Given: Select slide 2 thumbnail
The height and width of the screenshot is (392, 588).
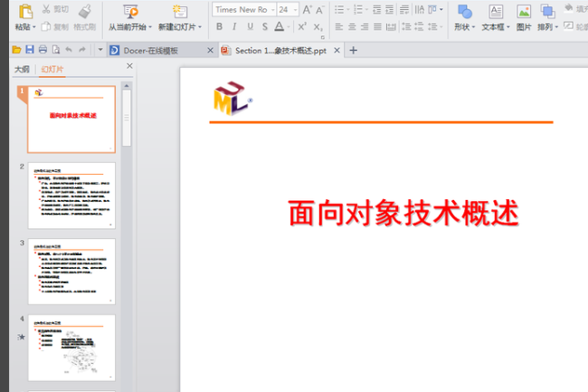Looking at the screenshot, I should (x=71, y=196).
